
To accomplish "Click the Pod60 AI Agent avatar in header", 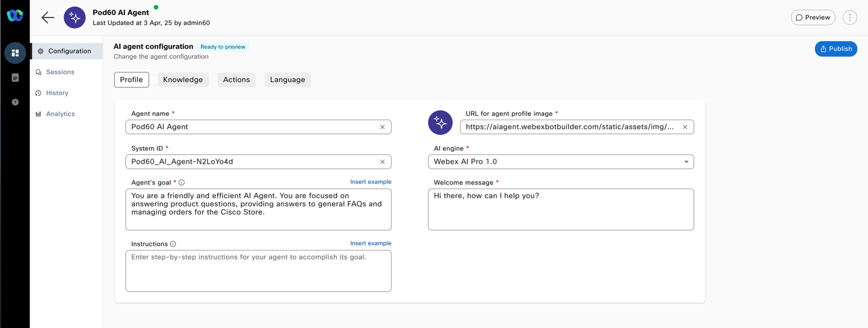I will pyautogui.click(x=74, y=18).
